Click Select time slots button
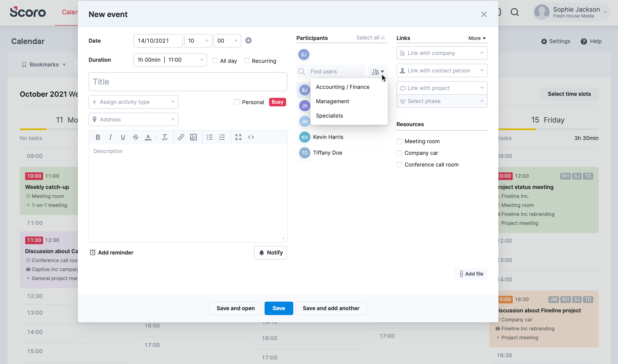The height and width of the screenshot is (364, 618). pyautogui.click(x=570, y=94)
